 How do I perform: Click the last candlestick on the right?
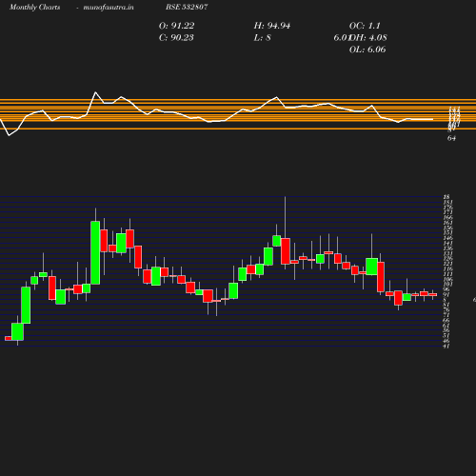(433, 294)
